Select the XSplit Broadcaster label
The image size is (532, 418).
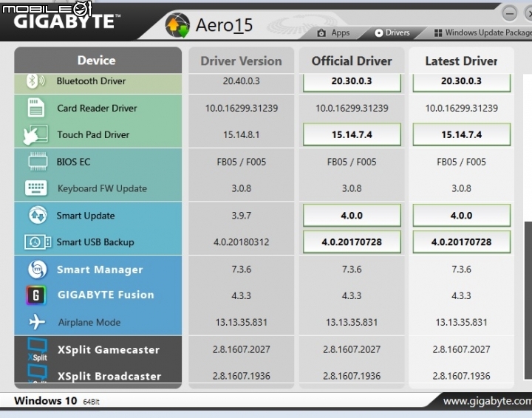point(109,376)
